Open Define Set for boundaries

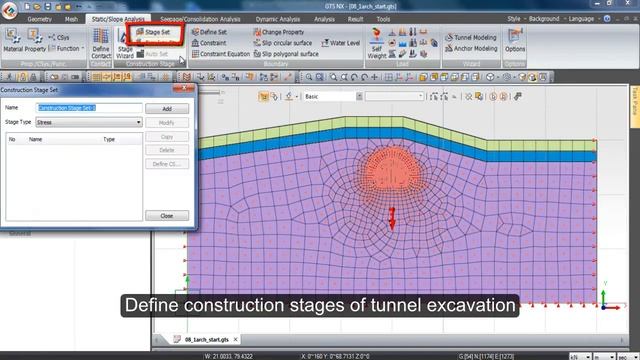click(209, 32)
